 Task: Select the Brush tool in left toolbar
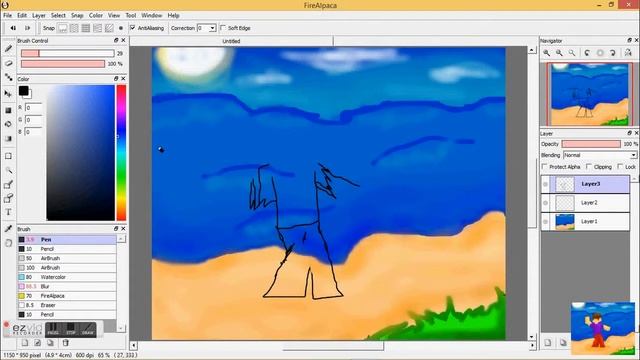8,49
